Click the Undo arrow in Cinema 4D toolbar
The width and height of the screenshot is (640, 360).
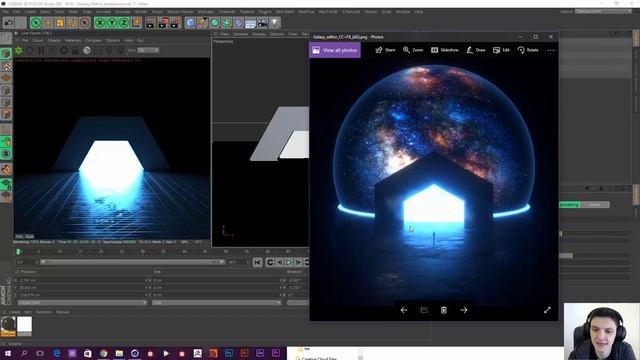click(x=9, y=23)
